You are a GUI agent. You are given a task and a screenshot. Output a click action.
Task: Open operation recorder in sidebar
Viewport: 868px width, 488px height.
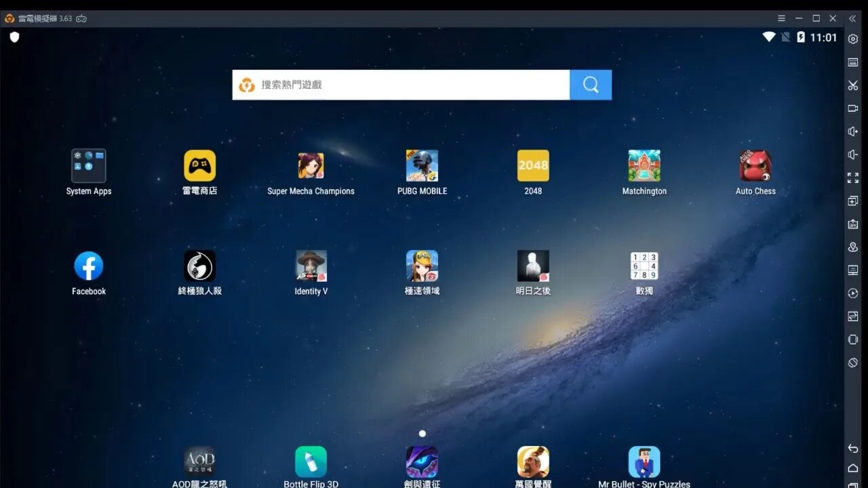(x=853, y=293)
